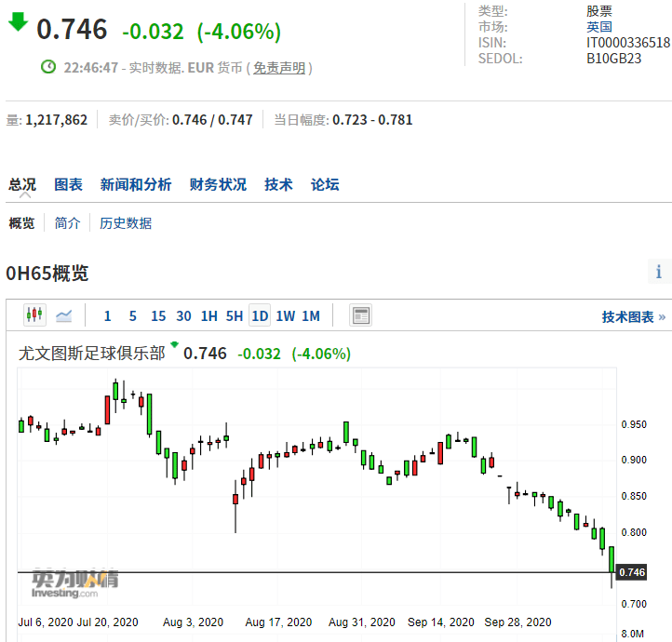Click the day range 0.723 - 0.781
Viewport: 672px width, 642px height.
pos(372,119)
